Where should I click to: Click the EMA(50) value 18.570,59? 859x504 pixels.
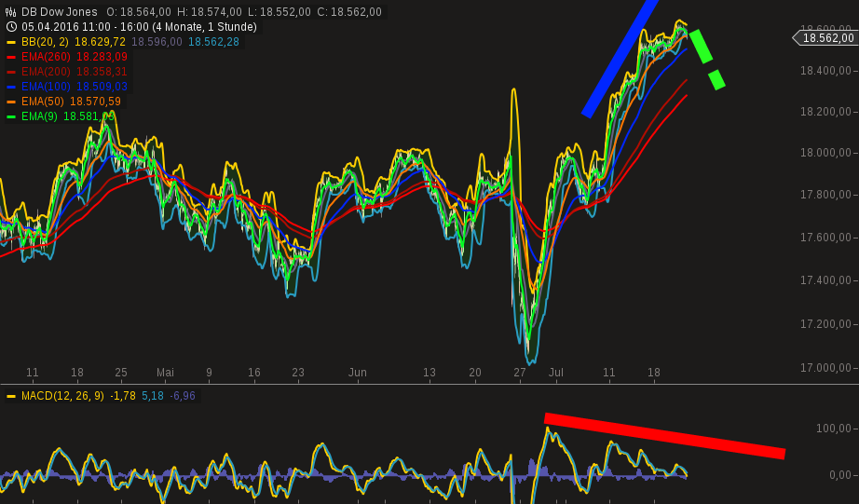(95, 102)
